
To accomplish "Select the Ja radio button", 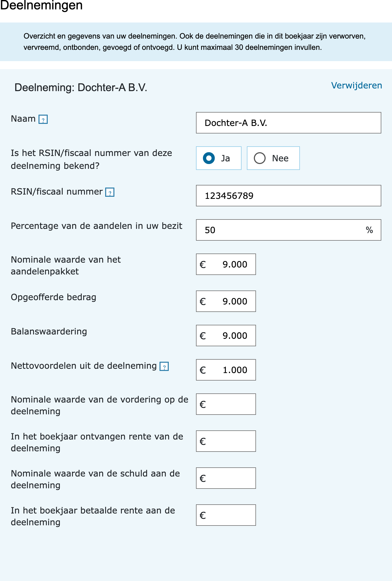I will pos(219,158).
